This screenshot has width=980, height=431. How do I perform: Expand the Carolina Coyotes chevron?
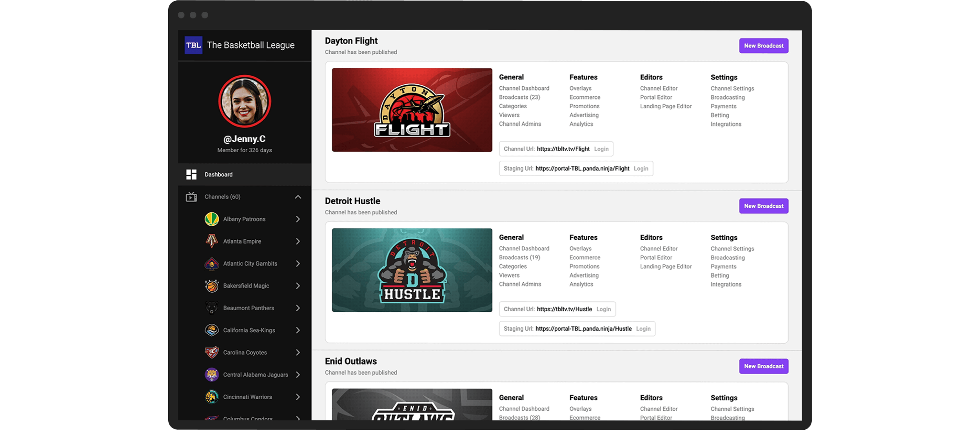point(298,352)
